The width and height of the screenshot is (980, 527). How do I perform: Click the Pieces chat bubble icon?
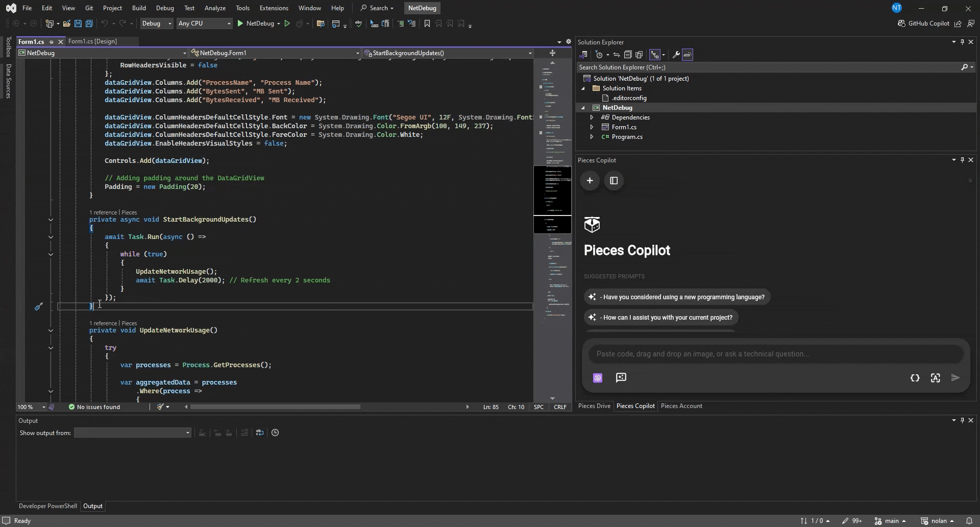click(621, 378)
